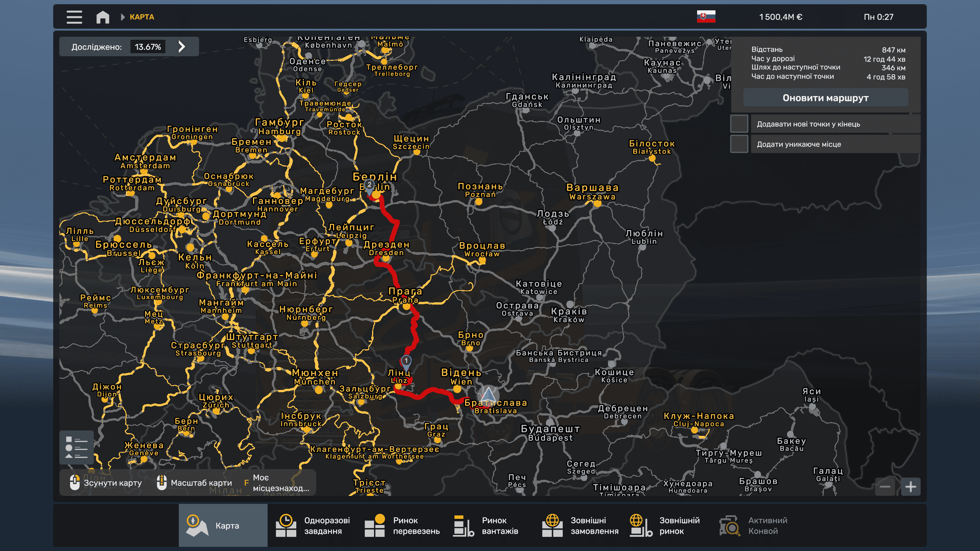Screen dimensions: 980x551
Task: Open the map legend list icon
Action: click(x=77, y=447)
